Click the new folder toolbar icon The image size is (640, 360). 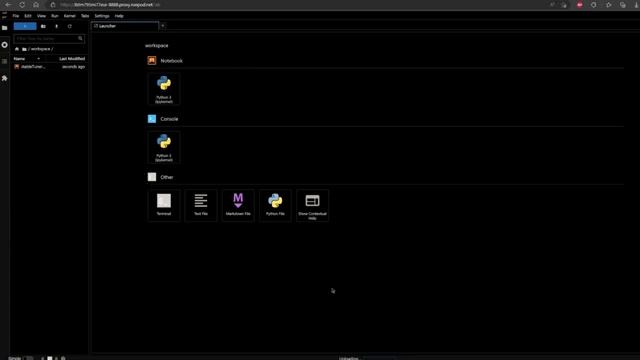43,26
